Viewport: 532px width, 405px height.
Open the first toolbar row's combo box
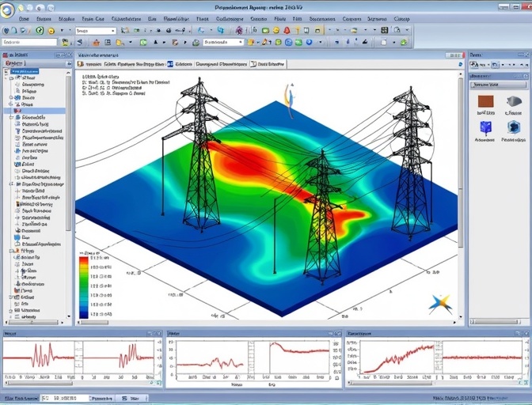click(94, 30)
